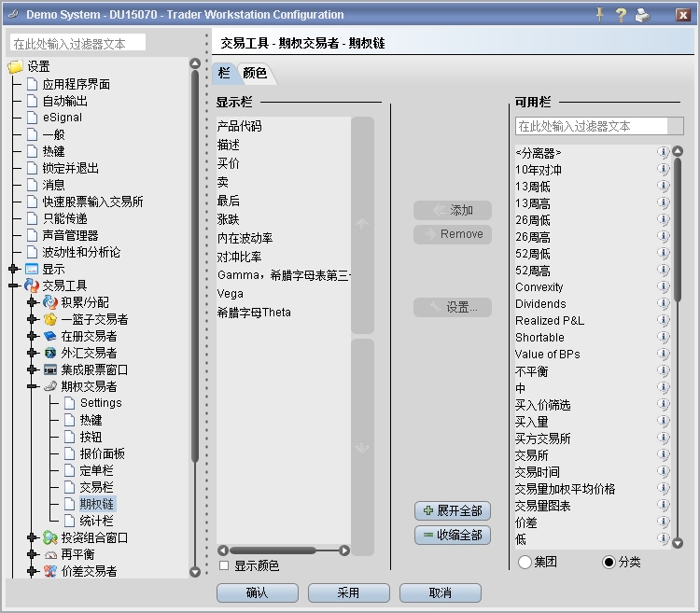The image size is (700, 613).
Task: Collapse the 期权交易者 node
Action: [32, 386]
